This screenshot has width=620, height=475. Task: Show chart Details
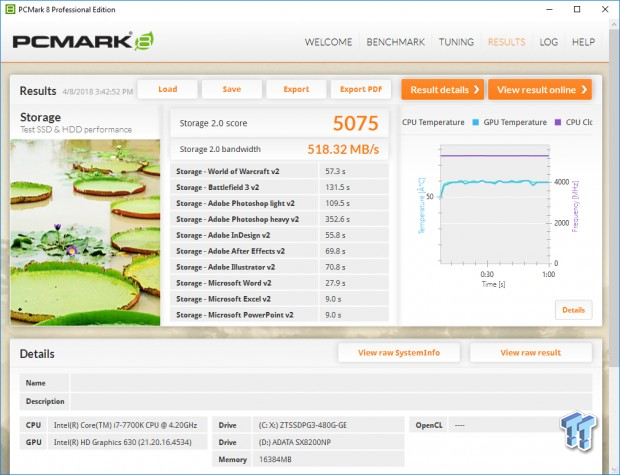pos(573,310)
